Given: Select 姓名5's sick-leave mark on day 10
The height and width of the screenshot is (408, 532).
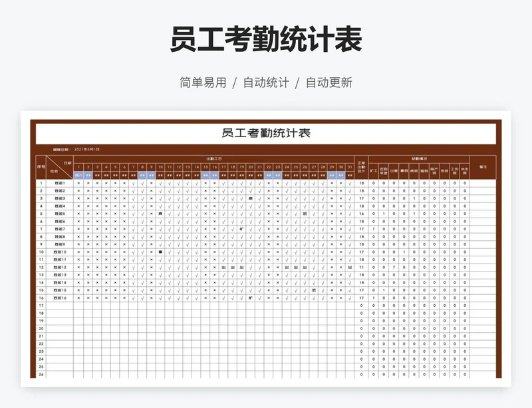Looking at the screenshot, I should 160,214.
